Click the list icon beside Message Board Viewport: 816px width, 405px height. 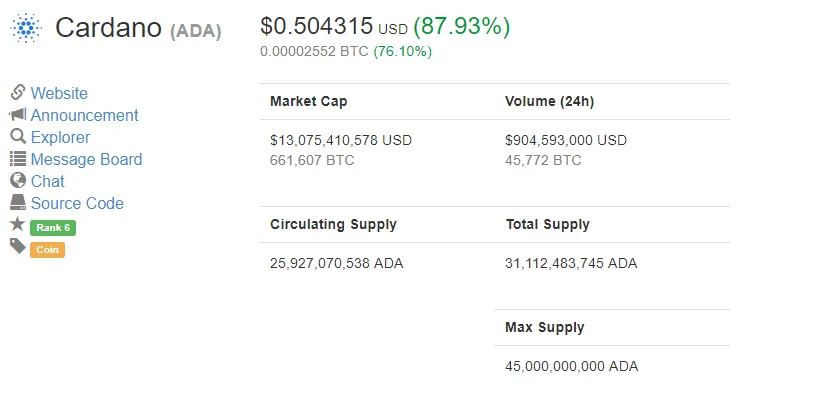point(17,159)
